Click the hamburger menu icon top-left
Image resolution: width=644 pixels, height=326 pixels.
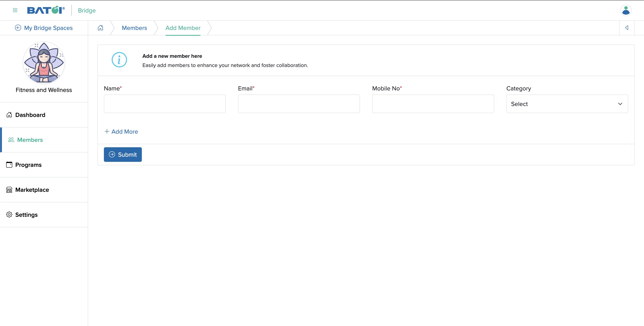click(15, 10)
